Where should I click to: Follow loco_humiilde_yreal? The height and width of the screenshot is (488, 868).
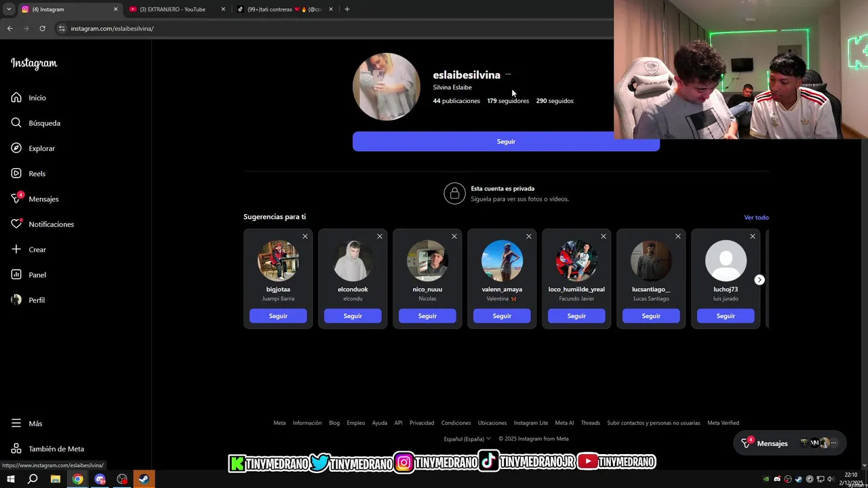(x=576, y=316)
